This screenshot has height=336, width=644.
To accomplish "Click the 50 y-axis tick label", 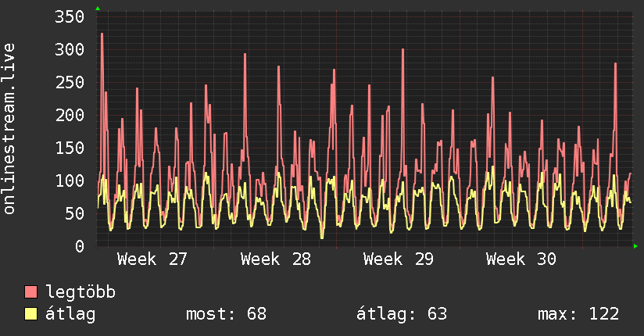I will (75, 213).
